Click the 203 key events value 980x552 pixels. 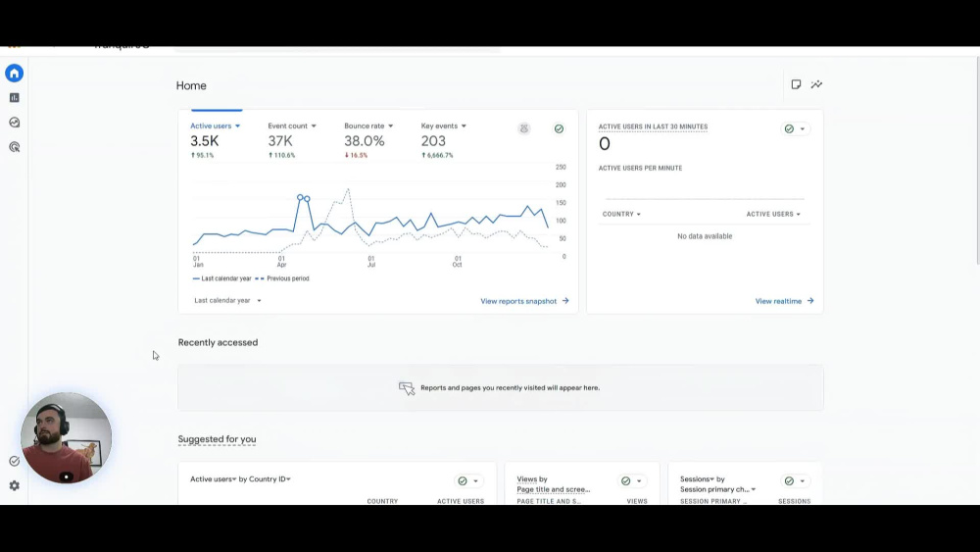pos(433,141)
